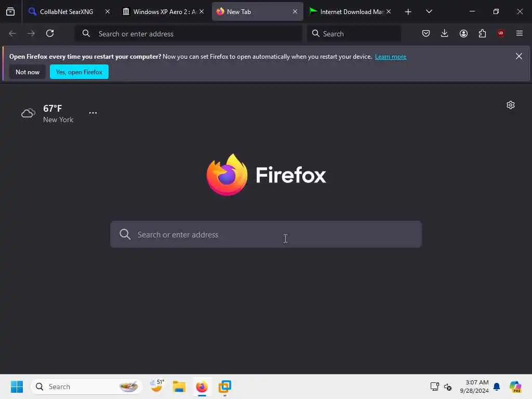Image resolution: width=532 pixels, height=399 pixels.
Task: Click the magnifier icon in toolbar Search box
Action: (315, 33)
